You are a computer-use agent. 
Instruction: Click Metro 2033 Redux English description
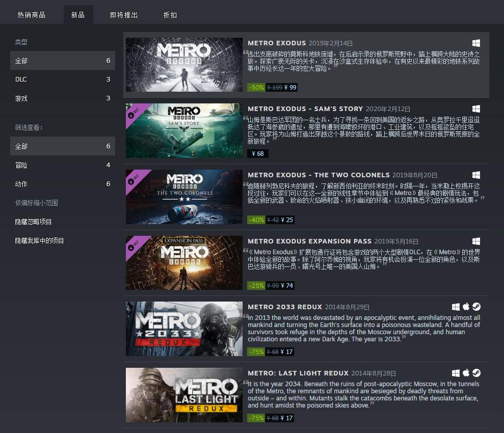(x=363, y=328)
